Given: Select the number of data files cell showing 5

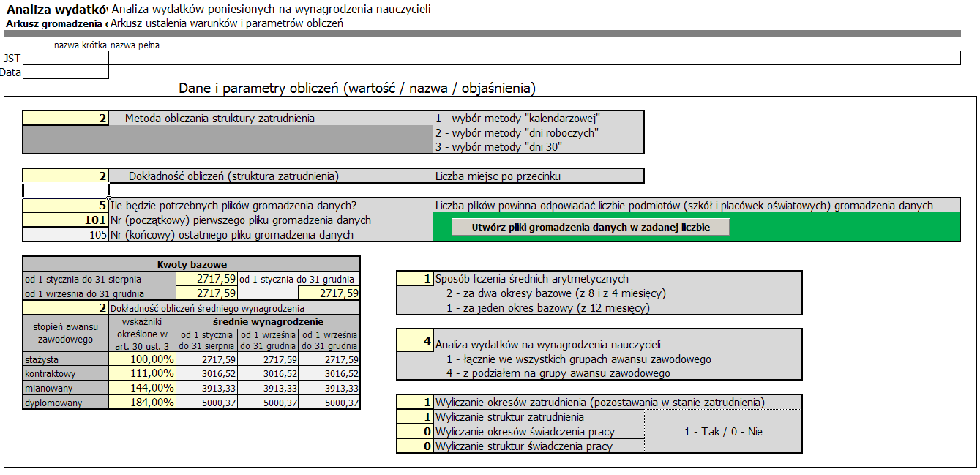Looking at the screenshot, I should tap(66, 206).
